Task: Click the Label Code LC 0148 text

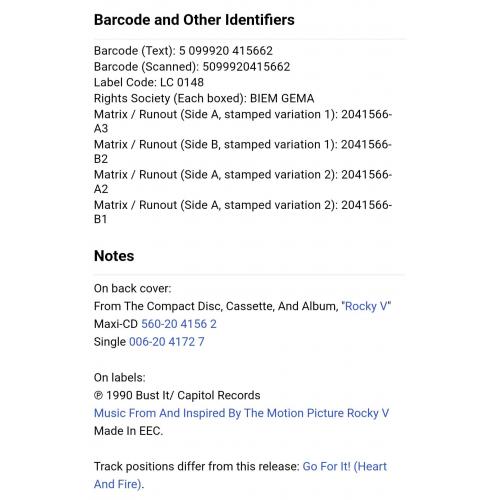Action: tap(148, 82)
